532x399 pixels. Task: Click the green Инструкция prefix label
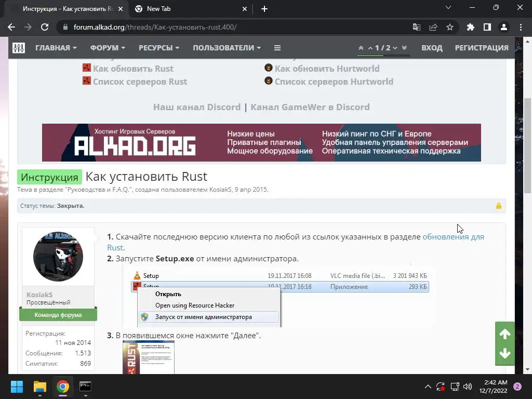click(x=49, y=177)
